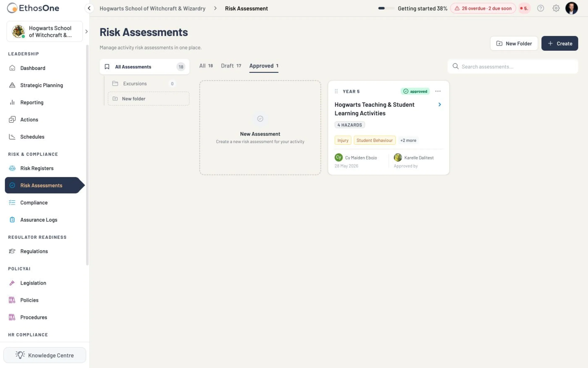588x368 pixels.
Task: Click the New Folder button
Action: click(514, 43)
